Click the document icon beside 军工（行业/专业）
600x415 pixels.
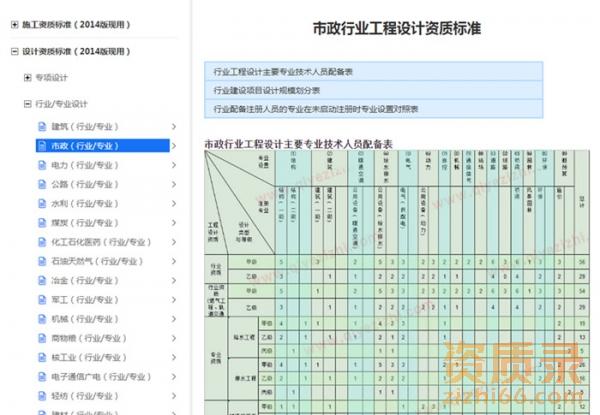point(43,300)
